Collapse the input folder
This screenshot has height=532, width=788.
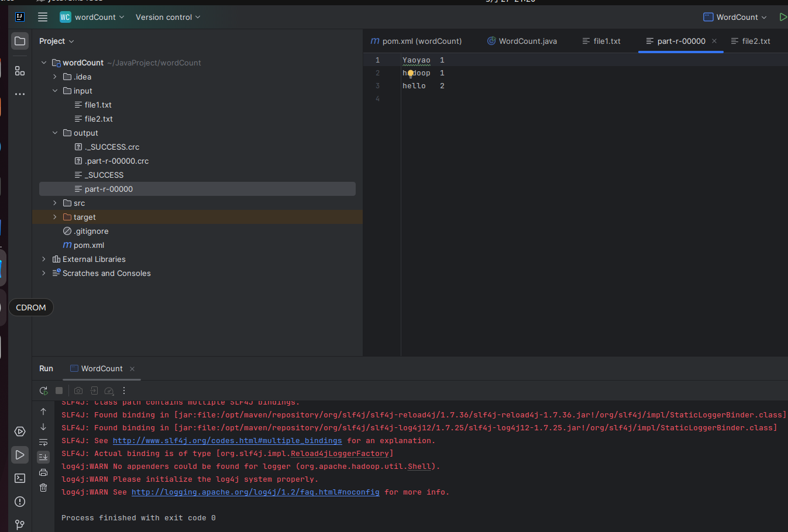point(55,91)
